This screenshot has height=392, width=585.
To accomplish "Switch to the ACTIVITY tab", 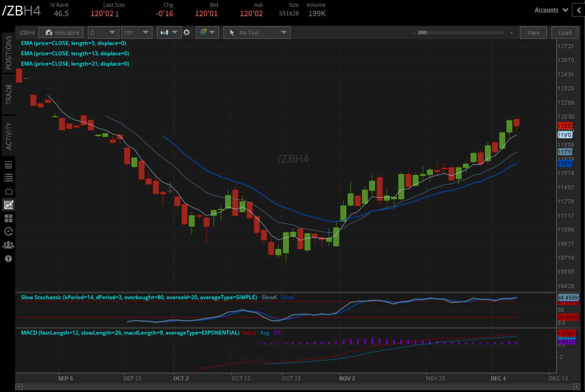I will [9, 136].
